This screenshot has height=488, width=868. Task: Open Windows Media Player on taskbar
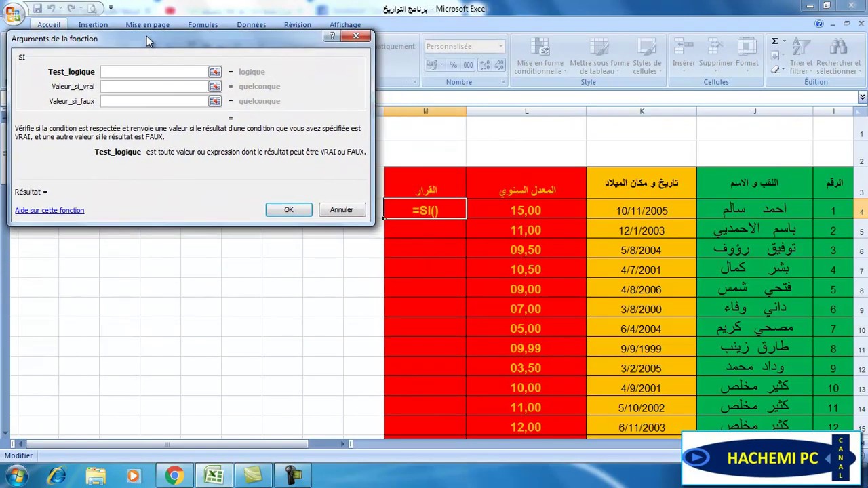tap(134, 476)
